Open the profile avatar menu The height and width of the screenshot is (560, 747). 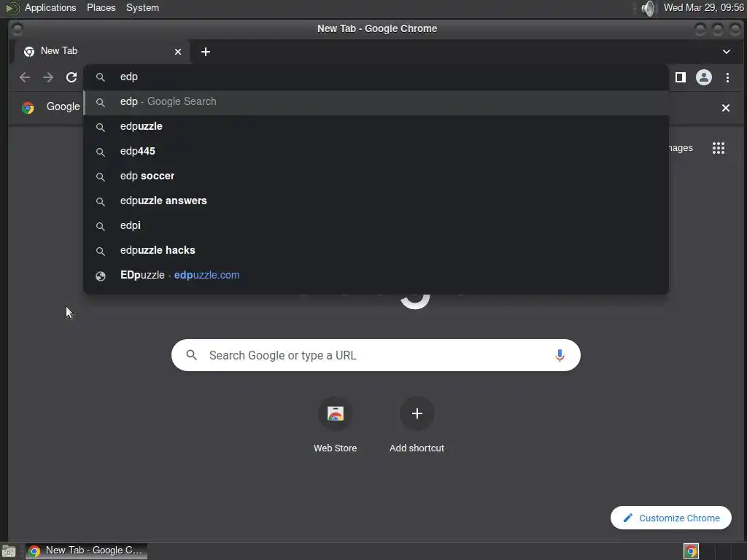[x=704, y=77]
